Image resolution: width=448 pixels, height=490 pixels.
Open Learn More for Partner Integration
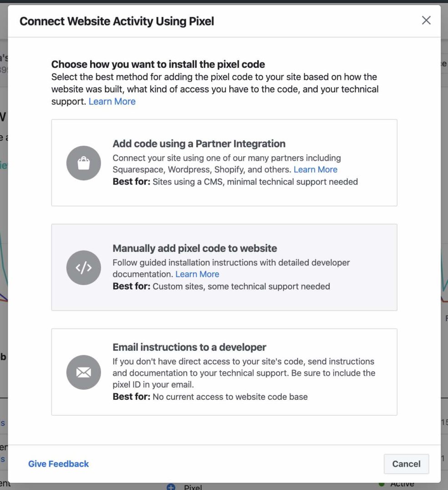316,169
